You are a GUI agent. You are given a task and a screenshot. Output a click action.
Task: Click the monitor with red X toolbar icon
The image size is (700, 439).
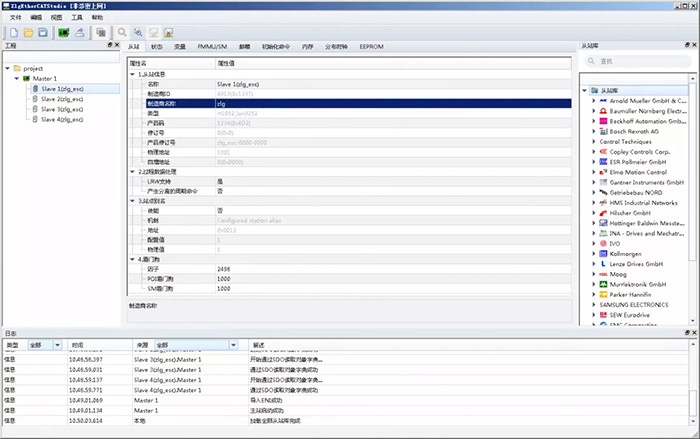tap(168, 33)
